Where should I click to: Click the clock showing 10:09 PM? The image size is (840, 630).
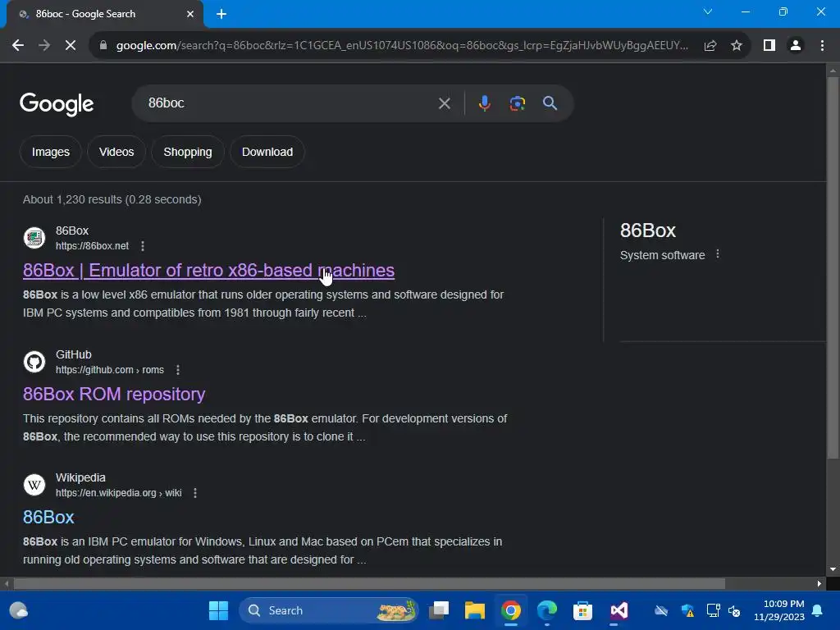(x=783, y=604)
